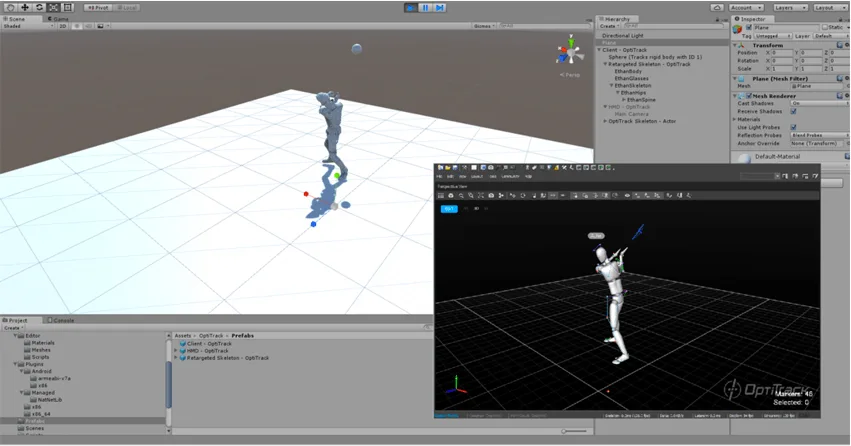Select the Move tool
The image size is (851, 446).
[25, 8]
